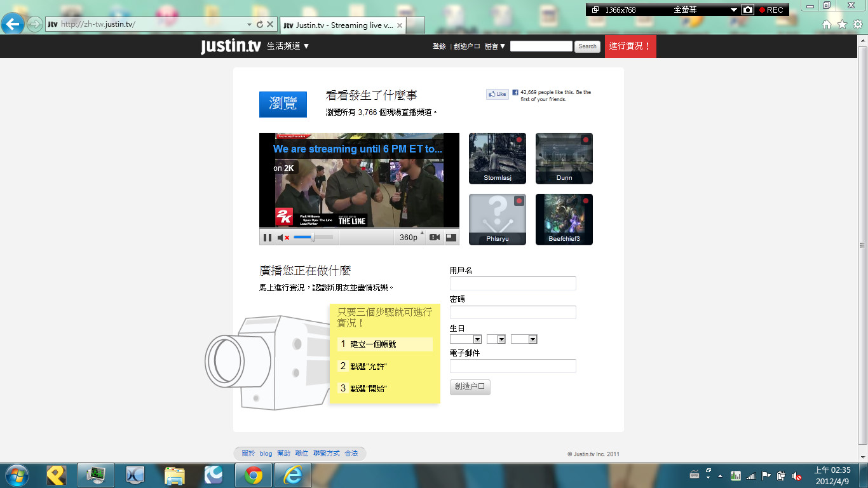The height and width of the screenshot is (488, 868).
Task: Unmute the video with the speaker icon
Action: click(283, 238)
